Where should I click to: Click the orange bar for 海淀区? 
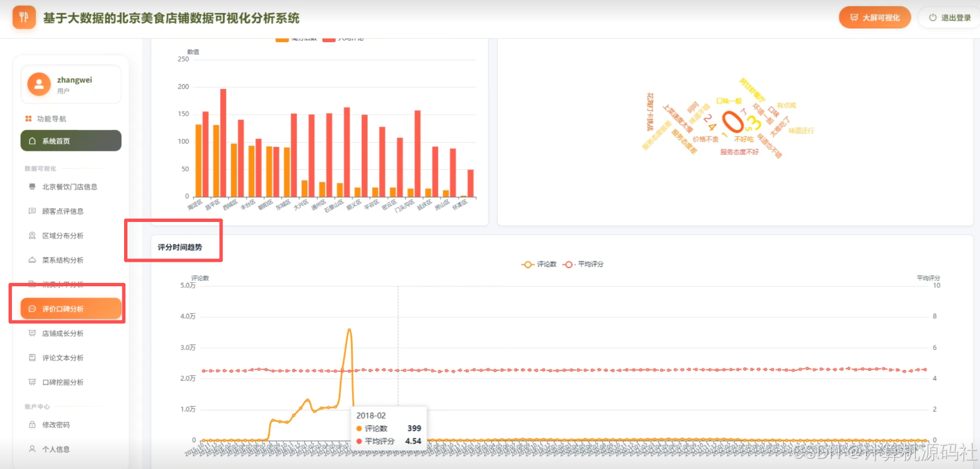(x=199, y=161)
